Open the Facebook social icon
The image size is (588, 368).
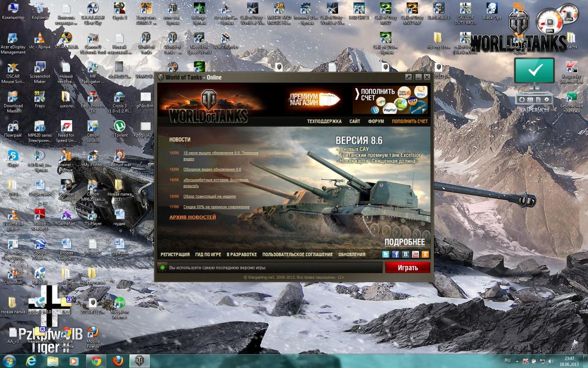coord(395,254)
